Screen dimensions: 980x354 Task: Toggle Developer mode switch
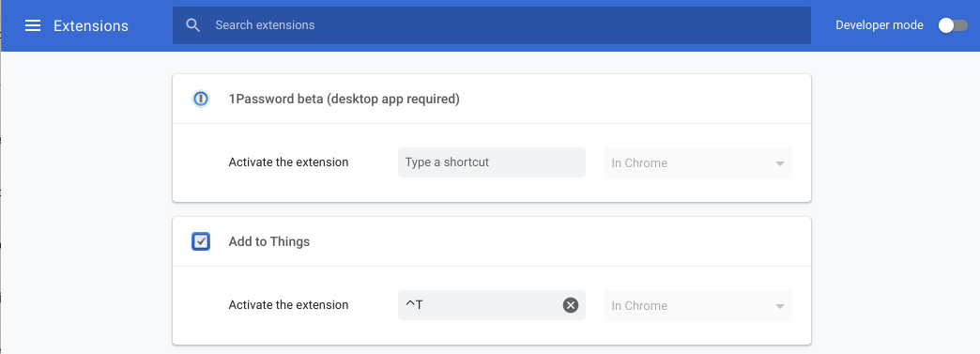(x=953, y=25)
